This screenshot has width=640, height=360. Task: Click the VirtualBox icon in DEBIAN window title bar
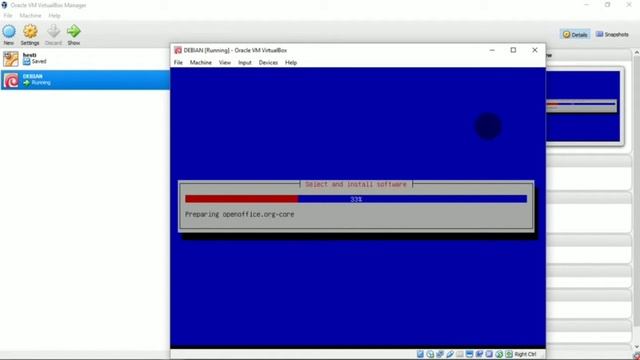178,50
